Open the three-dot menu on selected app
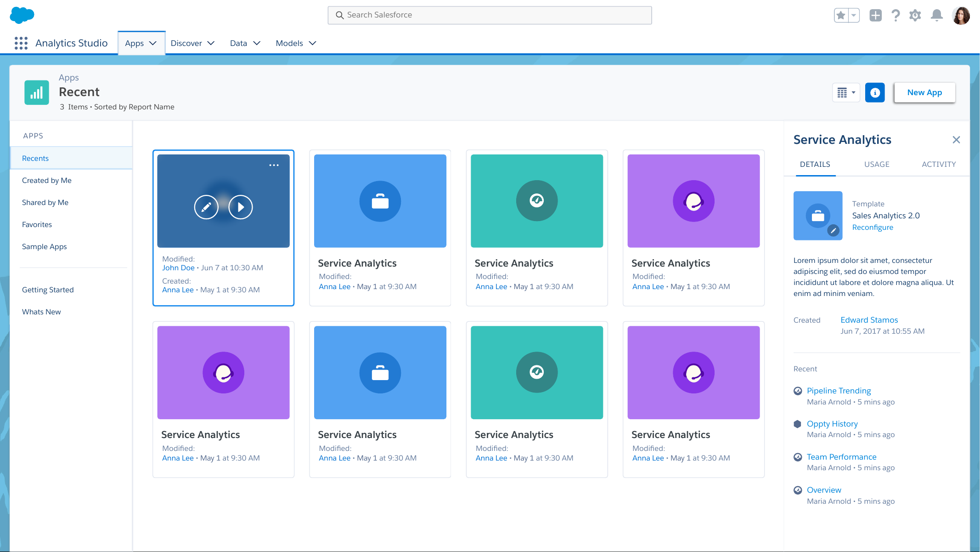Screen dimensions: 980x552 [274, 165]
